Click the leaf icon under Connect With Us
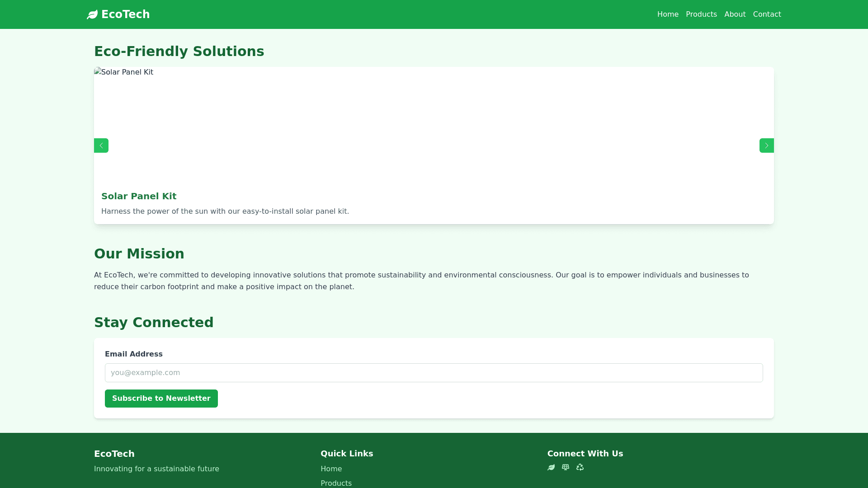 [x=551, y=467]
